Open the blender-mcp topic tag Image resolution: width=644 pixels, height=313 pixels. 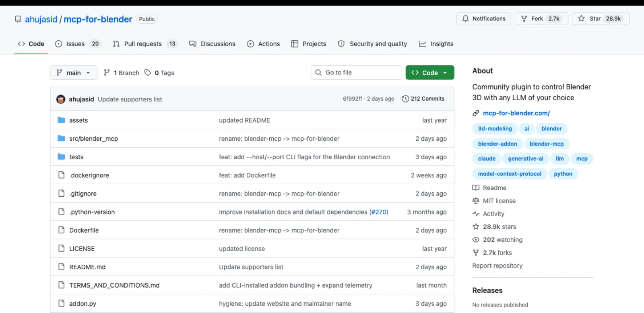547,144
